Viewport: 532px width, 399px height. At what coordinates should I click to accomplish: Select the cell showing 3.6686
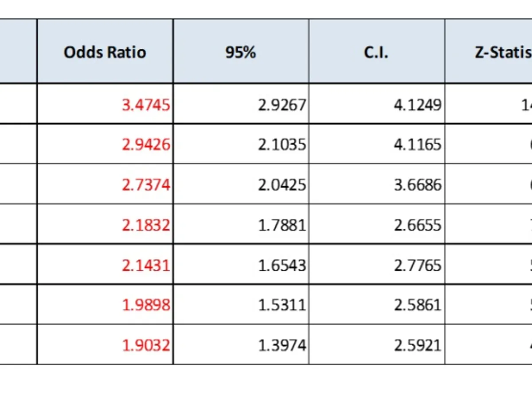pos(418,184)
